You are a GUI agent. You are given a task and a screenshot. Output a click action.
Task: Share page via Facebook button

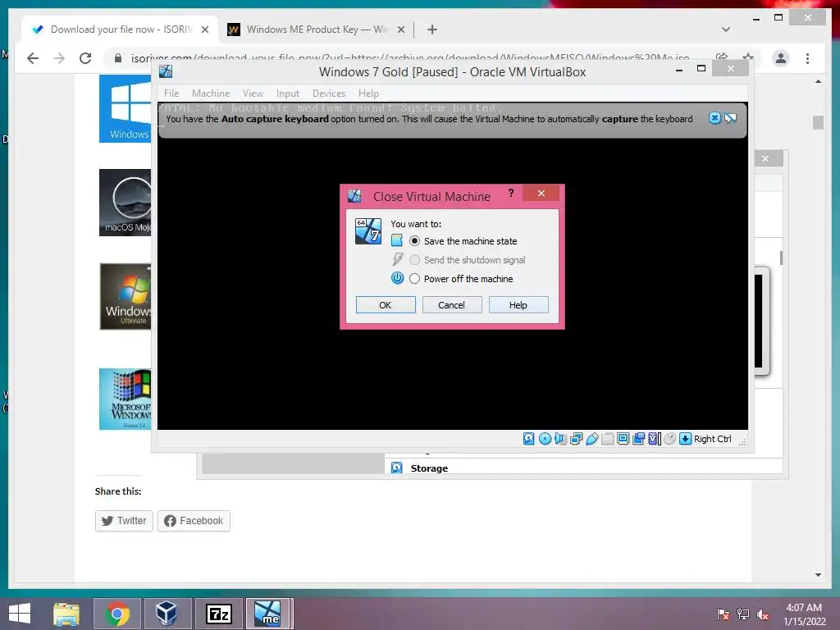click(x=194, y=521)
